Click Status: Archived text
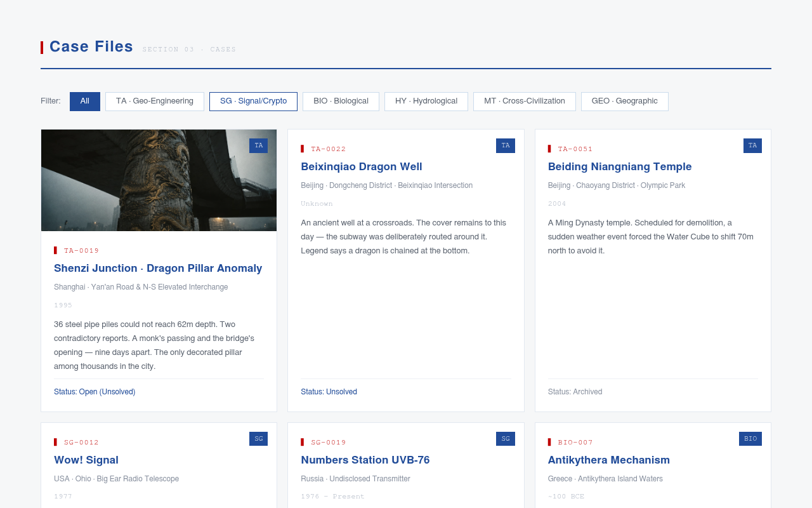The image size is (812, 508). (x=575, y=392)
